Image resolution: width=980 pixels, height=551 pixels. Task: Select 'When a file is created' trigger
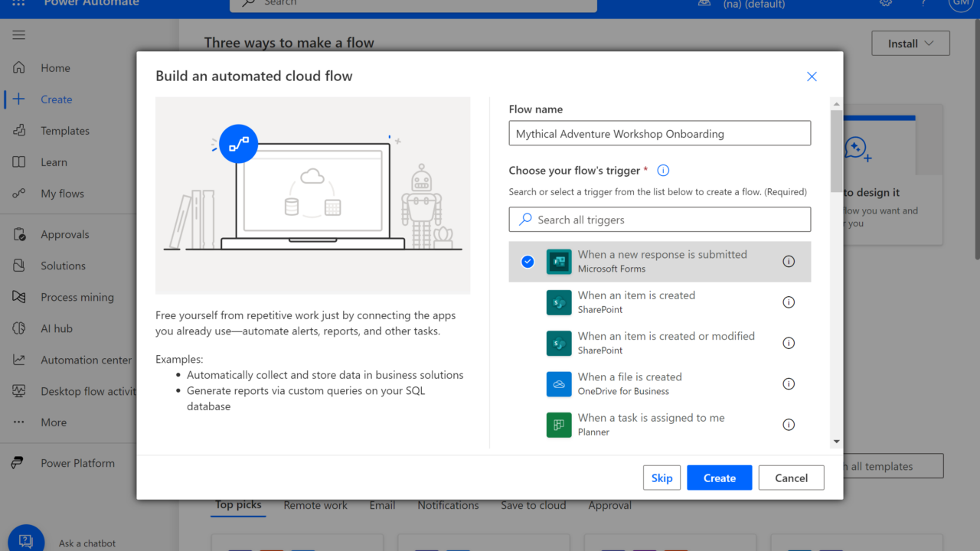(x=629, y=383)
